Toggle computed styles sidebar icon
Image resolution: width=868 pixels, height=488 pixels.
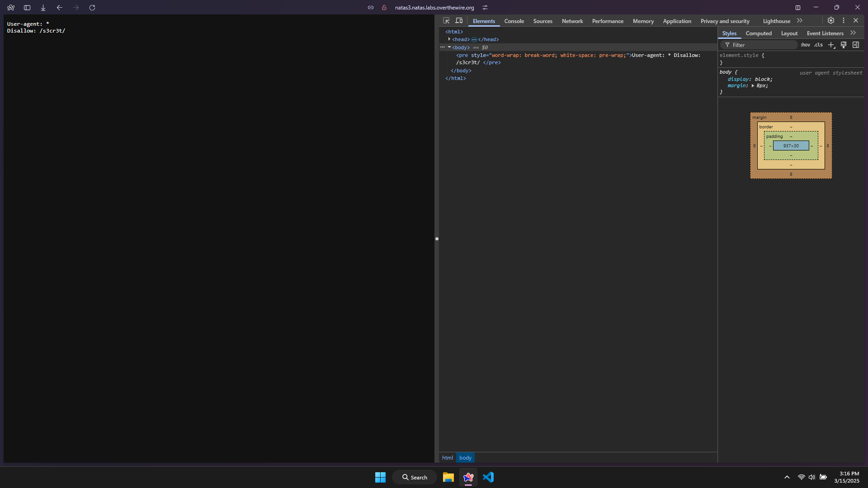click(856, 45)
